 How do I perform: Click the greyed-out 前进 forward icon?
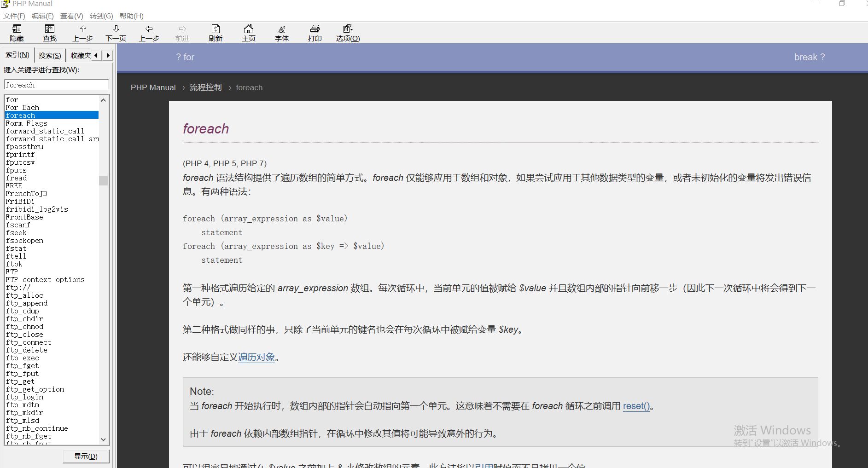pos(182,33)
